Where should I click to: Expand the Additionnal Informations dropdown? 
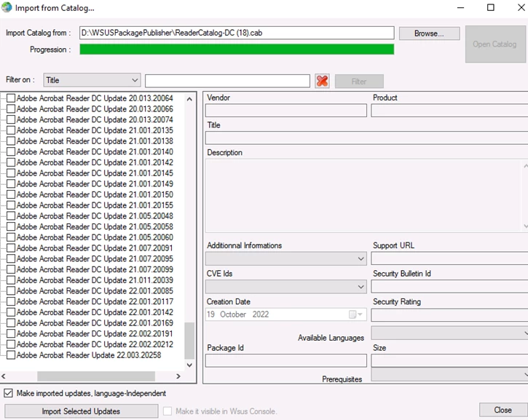[x=286, y=258]
